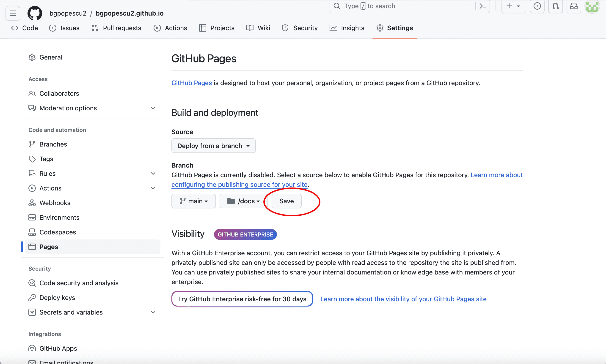Expand Moderation options in the sidebar

point(153,108)
